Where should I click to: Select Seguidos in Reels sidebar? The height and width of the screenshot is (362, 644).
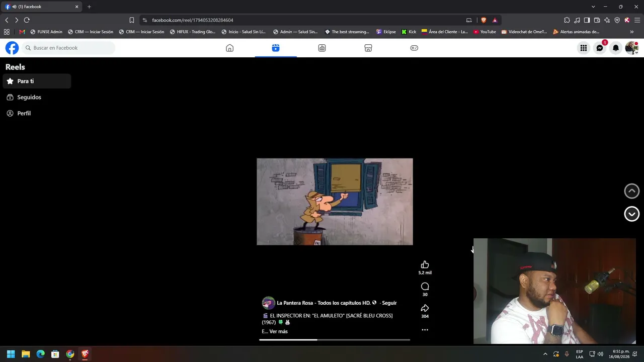pos(37,97)
